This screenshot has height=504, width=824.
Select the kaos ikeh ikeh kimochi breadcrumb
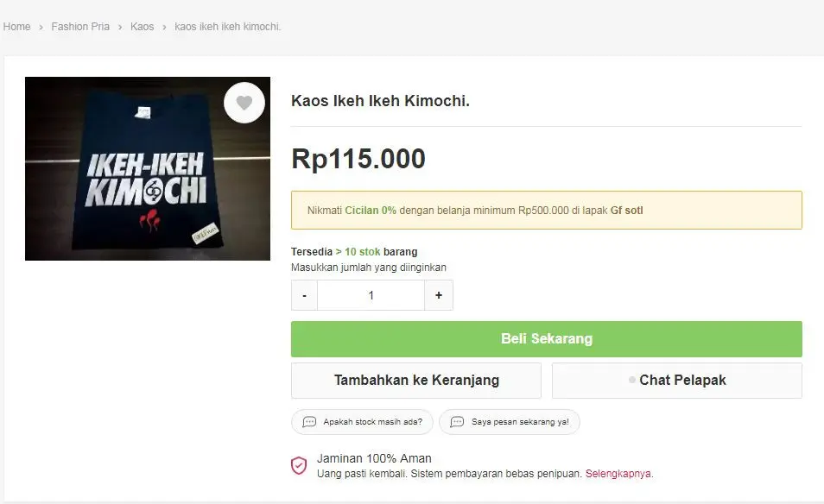[x=227, y=27]
